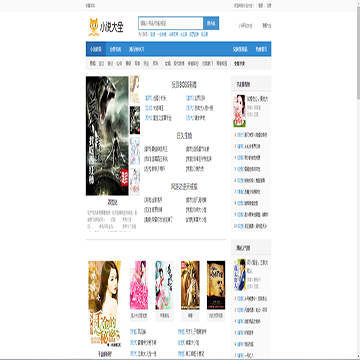
Task: Open the sidebar cover showing man in blue suit
Action: [239, 275]
